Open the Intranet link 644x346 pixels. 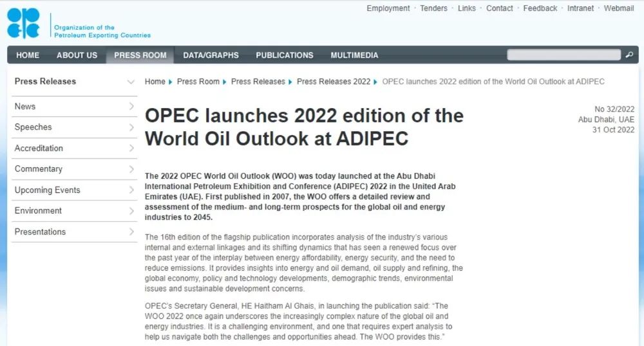(x=580, y=8)
